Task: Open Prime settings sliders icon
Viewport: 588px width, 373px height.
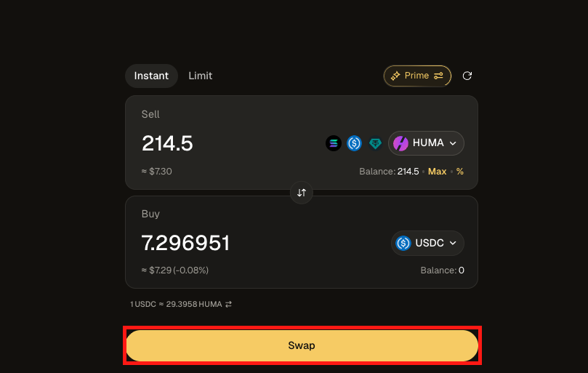Action: coord(439,76)
